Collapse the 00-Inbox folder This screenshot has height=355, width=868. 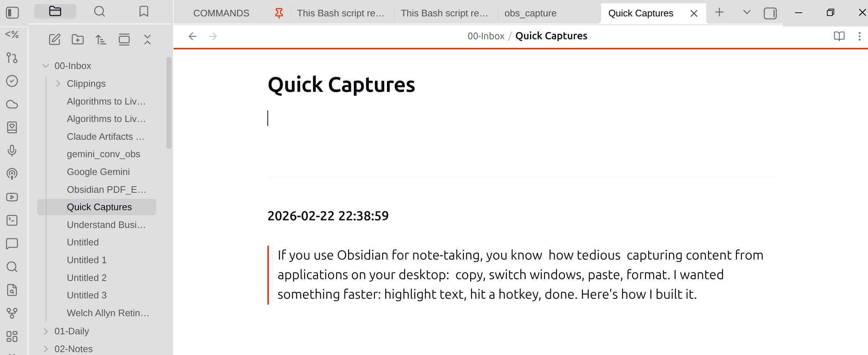pyautogui.click(x=45, y=66)
